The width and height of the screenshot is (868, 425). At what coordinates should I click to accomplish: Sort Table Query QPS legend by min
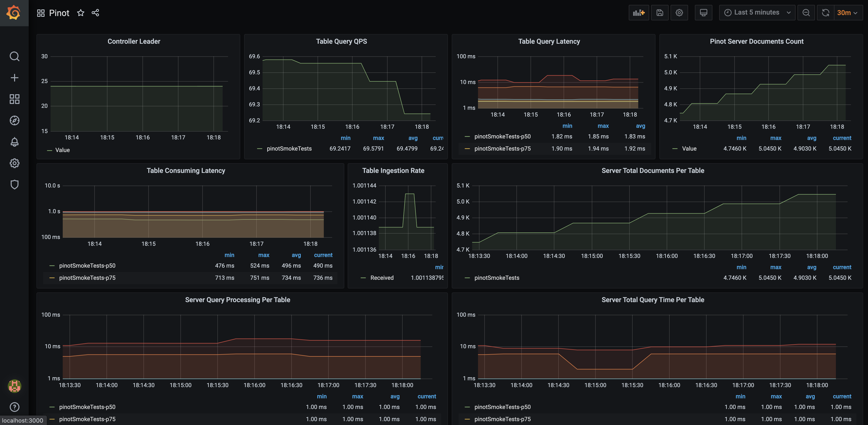345,138
